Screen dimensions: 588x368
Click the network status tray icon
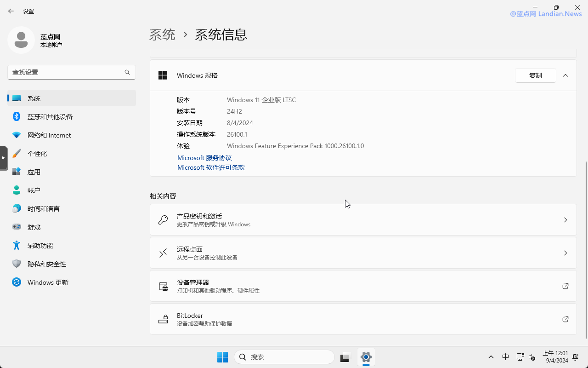coord(520,357)
